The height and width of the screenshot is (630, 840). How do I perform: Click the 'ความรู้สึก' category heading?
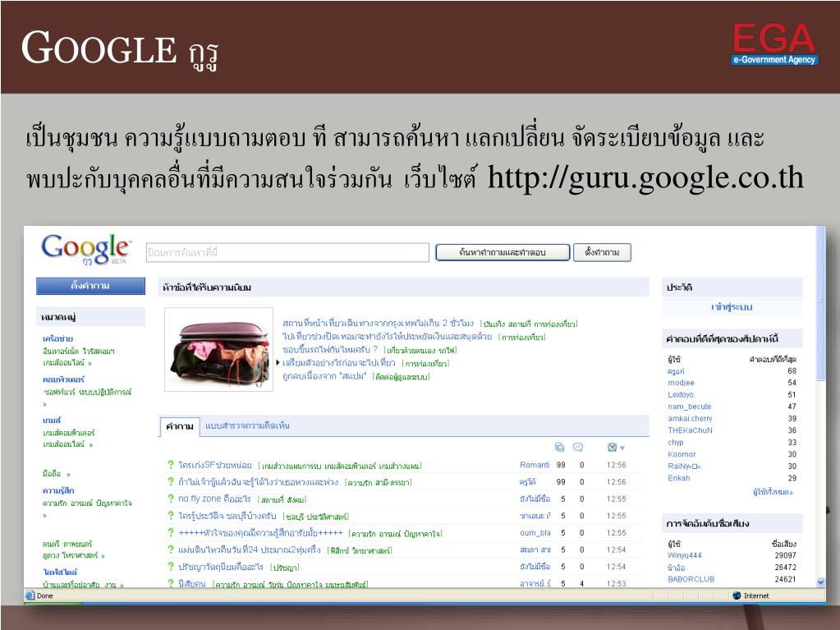58,490
